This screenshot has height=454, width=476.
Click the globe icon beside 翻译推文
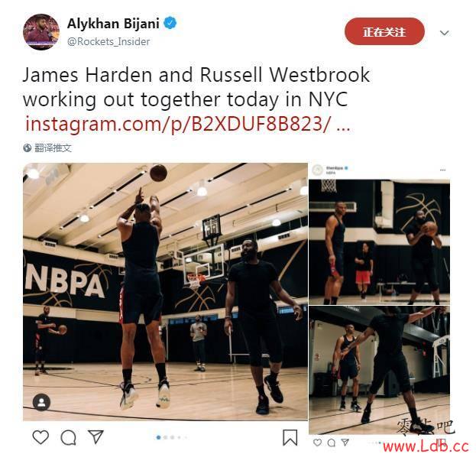(28, 148)
